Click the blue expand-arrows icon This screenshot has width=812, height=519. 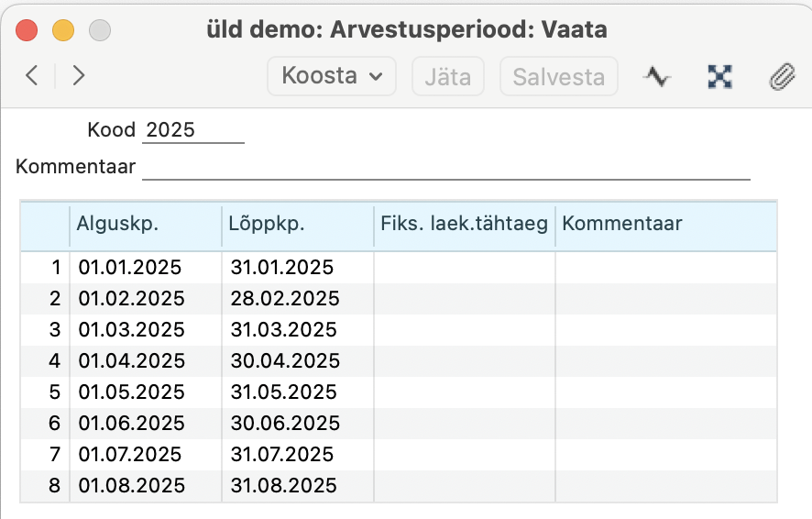click(719, 77)
